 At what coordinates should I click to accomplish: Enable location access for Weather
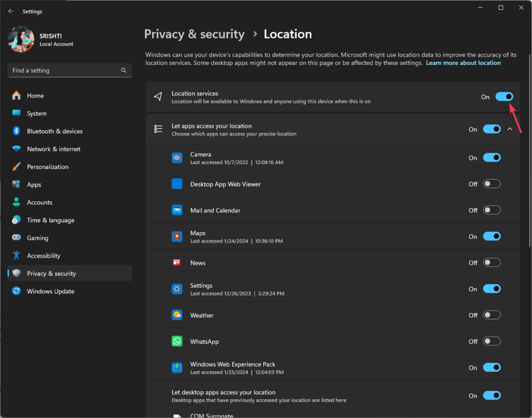pos(491,315)
